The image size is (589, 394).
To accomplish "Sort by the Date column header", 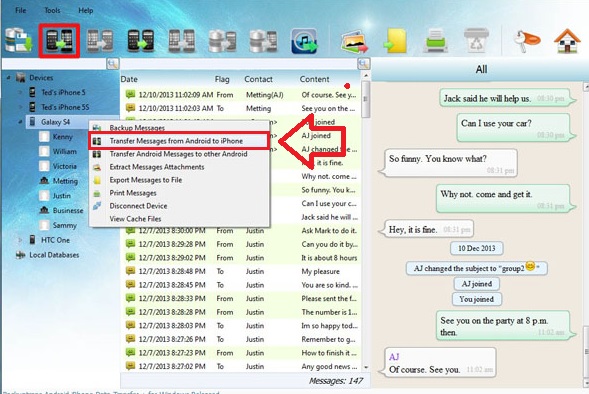I will point(129,79).
